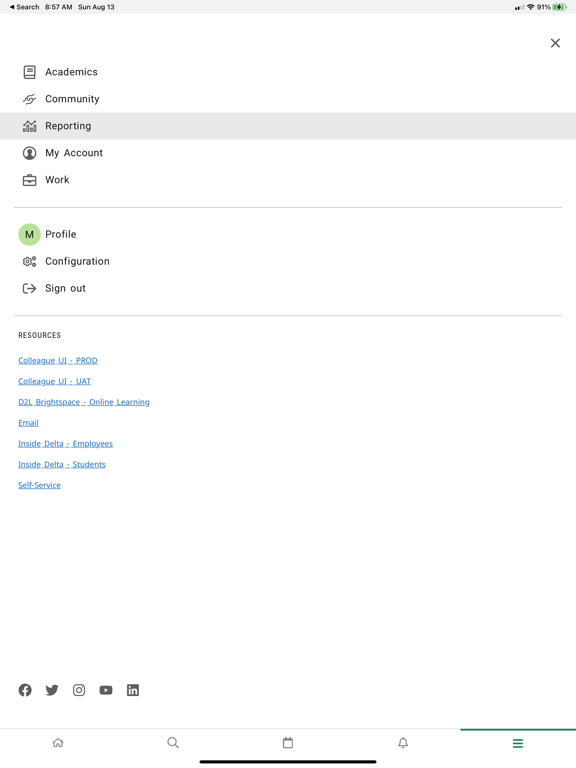Open the Facebook social icon
This screenshot has height=768, width=576.
[x=25, y=690]
